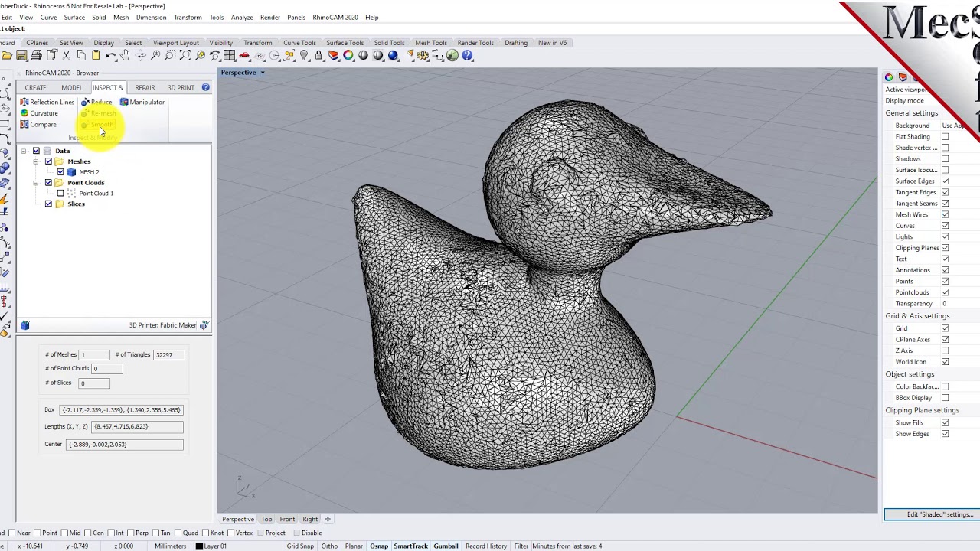The width and height of the screenshot is (980, 551).
Task: Click the Paste clipboard icon
Action: point(96,55)
